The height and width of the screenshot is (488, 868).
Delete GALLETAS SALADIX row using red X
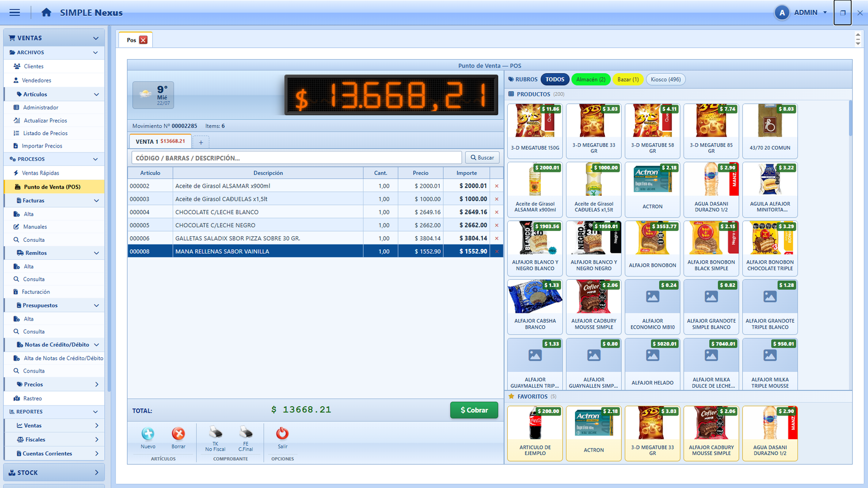coord(496,238)
